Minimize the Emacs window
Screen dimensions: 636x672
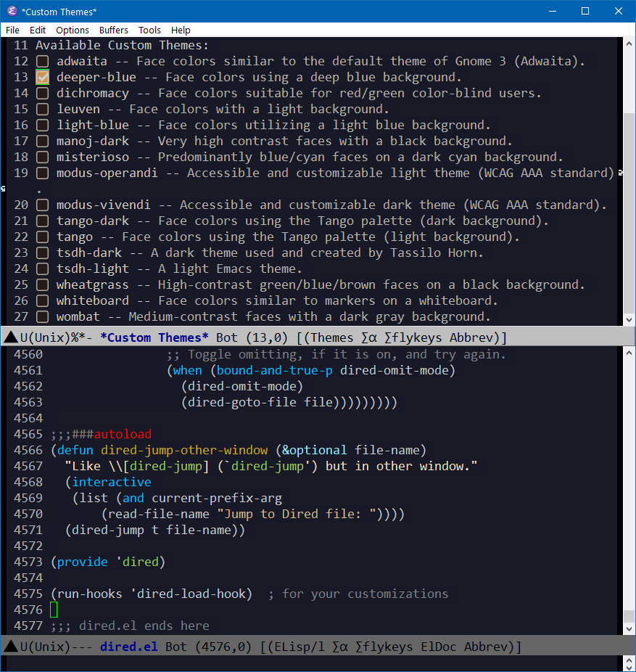(x=553, y=11)
